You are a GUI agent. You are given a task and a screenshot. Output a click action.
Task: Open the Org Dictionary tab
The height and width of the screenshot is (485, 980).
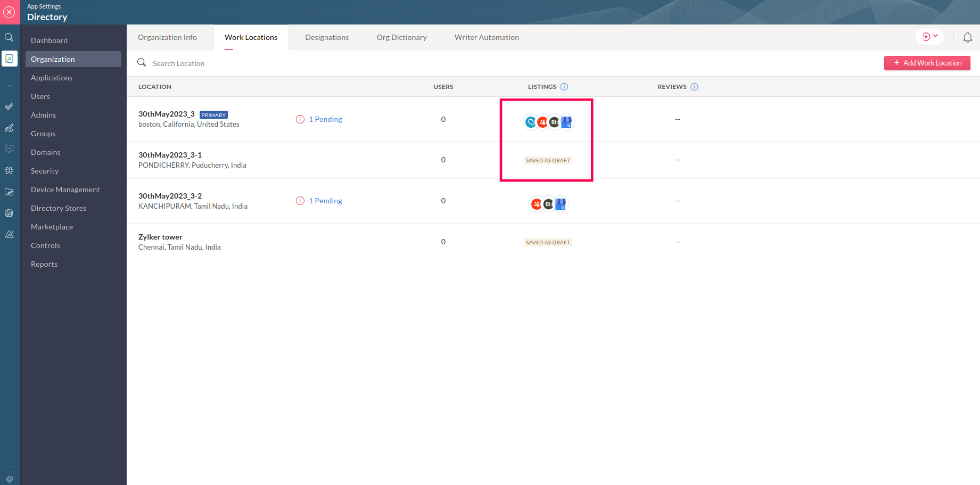tap(401, 37)
